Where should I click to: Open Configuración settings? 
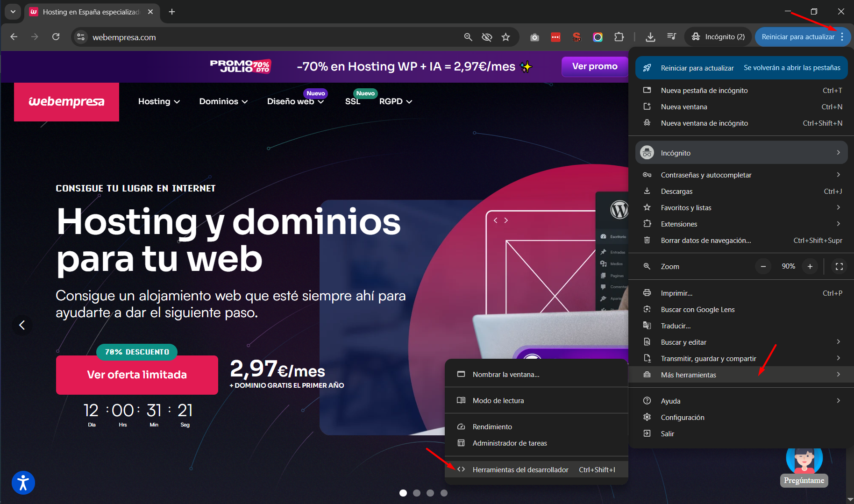(x=741, y=417)
